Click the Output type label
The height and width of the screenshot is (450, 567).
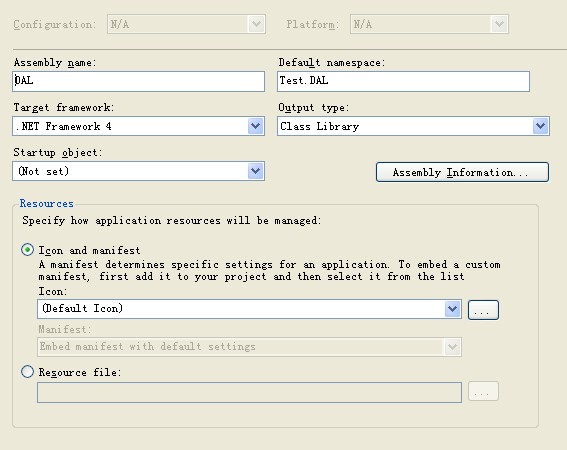(314, 107)
